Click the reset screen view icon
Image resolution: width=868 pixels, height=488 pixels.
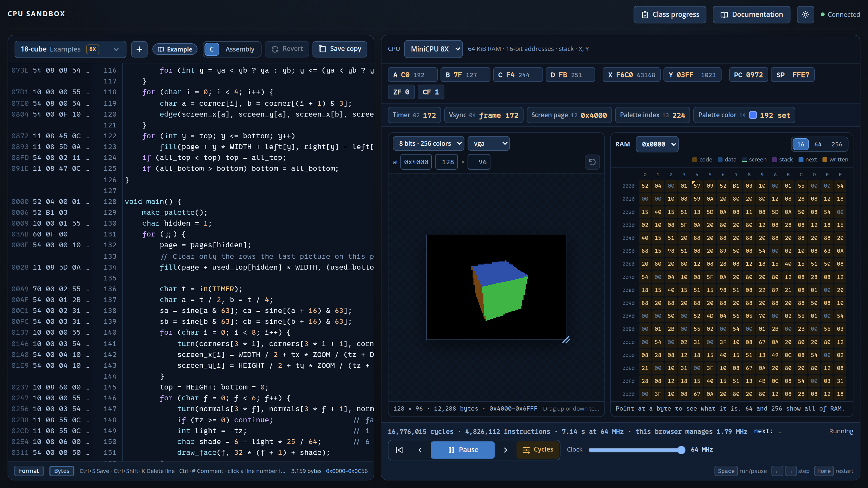(x=592, y=162)
